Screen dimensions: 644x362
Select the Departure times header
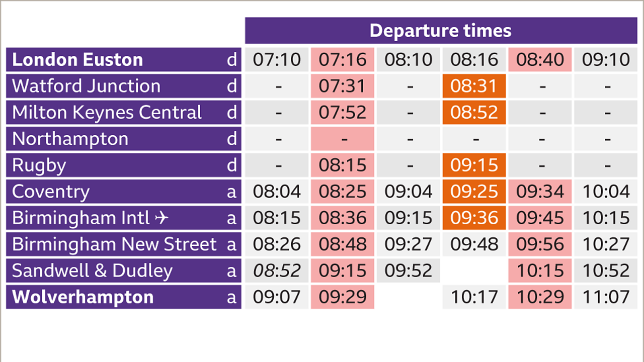(x=440, y=31)
